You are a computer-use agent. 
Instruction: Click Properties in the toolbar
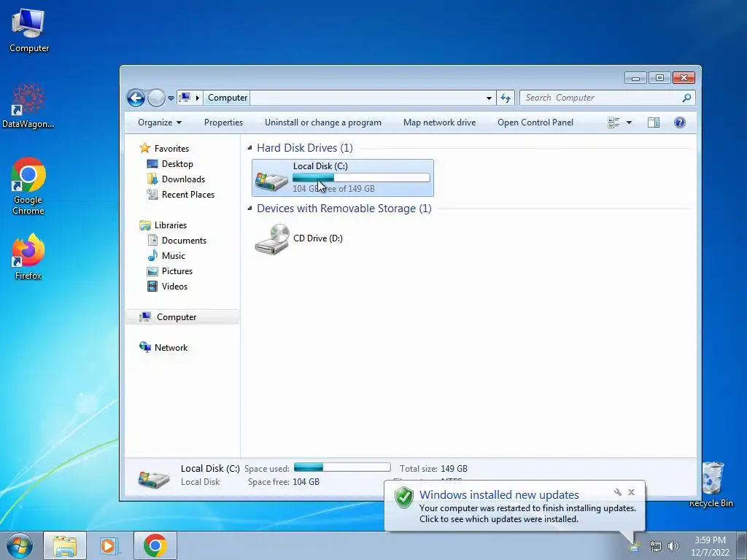pos(223,122)
